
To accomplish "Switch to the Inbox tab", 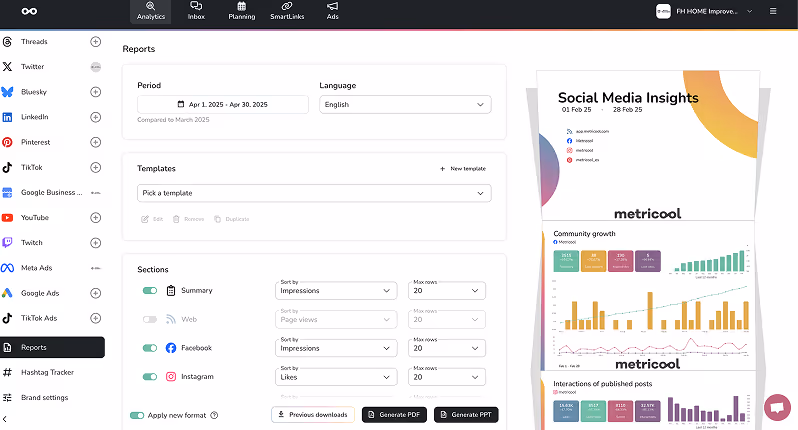I will [x=196, y=11].
